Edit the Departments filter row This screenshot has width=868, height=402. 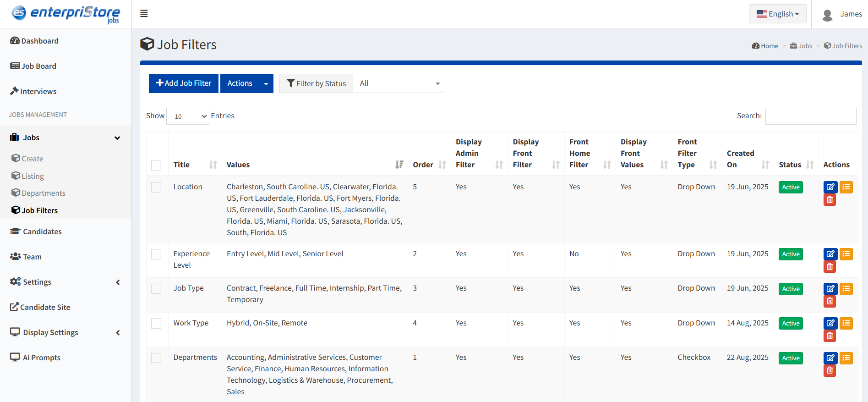(x=830, y=358)
